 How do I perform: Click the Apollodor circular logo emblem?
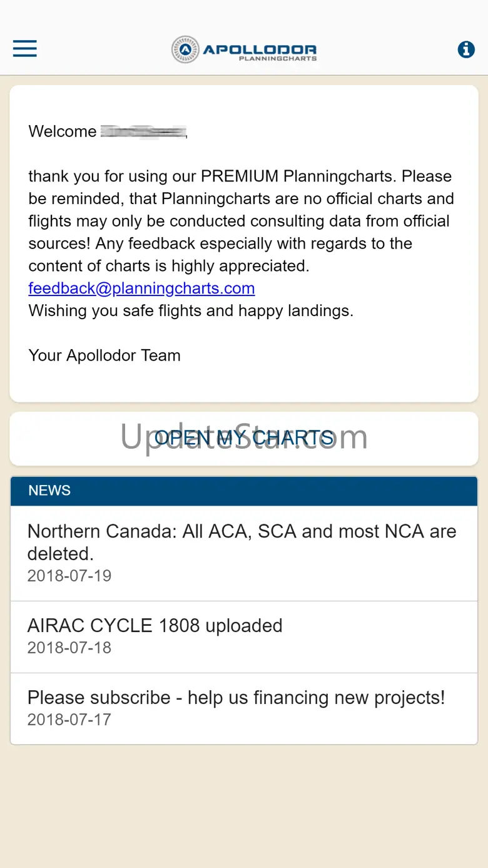tap(185, 49)
